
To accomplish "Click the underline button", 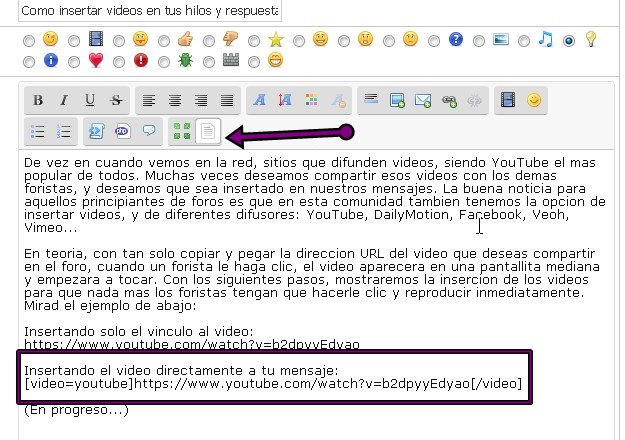I will coord(90,100).
